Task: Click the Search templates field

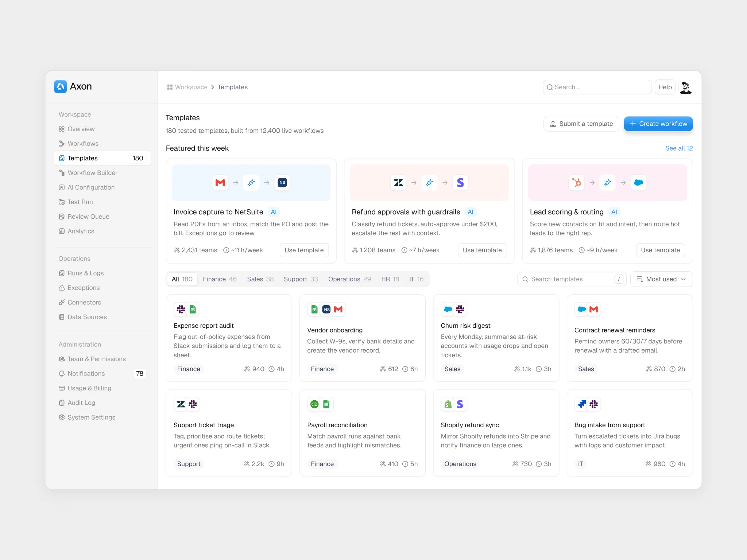Action: pyautogui.click(x=572, y=279)
